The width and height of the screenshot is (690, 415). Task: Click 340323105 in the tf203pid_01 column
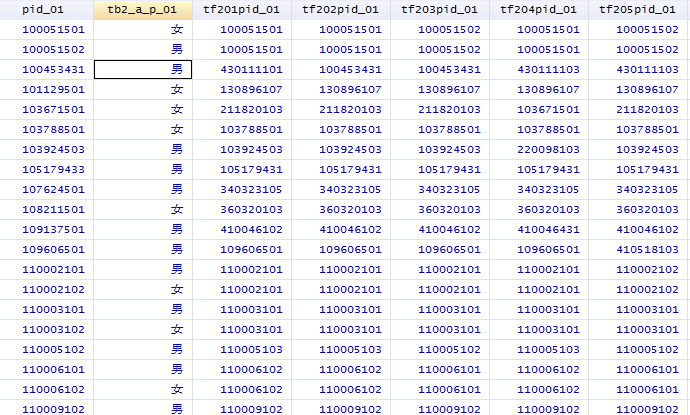tap(440, 190)
